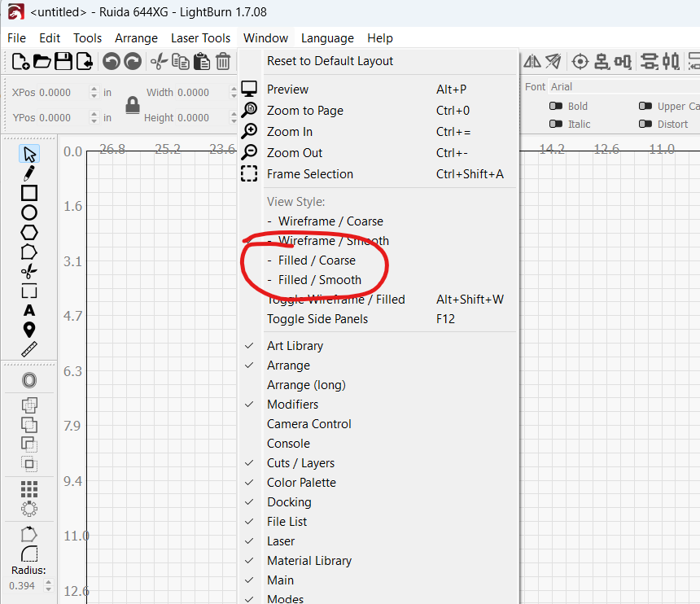
Task: Copy selection with the toolbar icon
Action: click(x=181, y=61)
